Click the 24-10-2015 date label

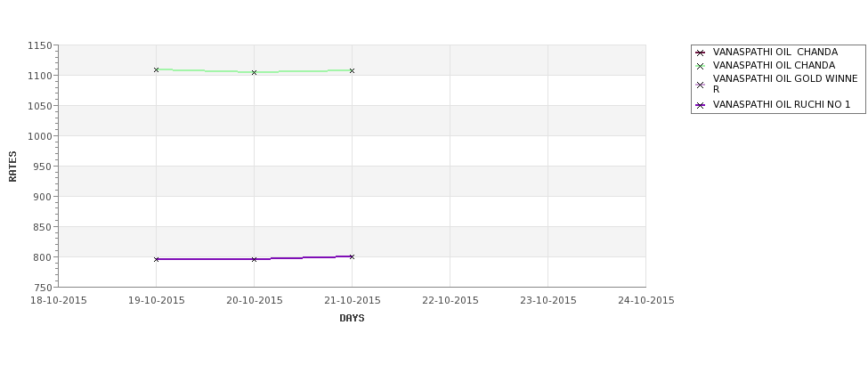coord(646,301)
